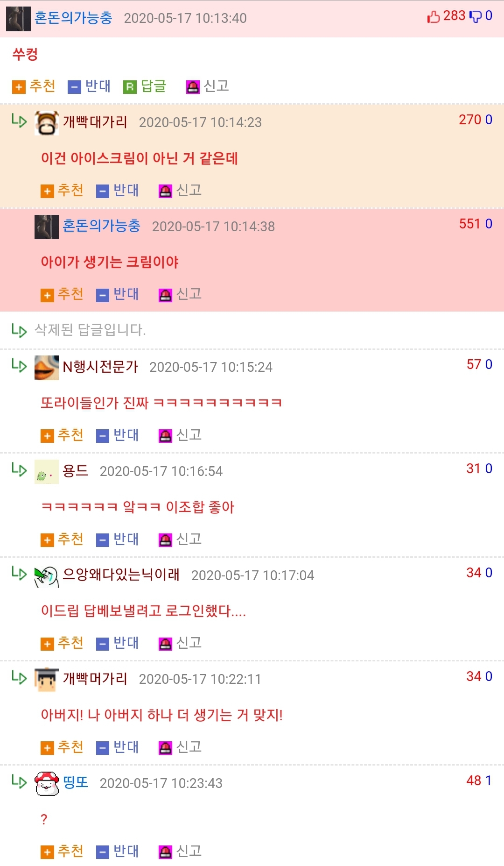Click the orange plus 추천 icon under 쑤컹
The height and width of the screenshot is (866, 504).
pos(19,87)
